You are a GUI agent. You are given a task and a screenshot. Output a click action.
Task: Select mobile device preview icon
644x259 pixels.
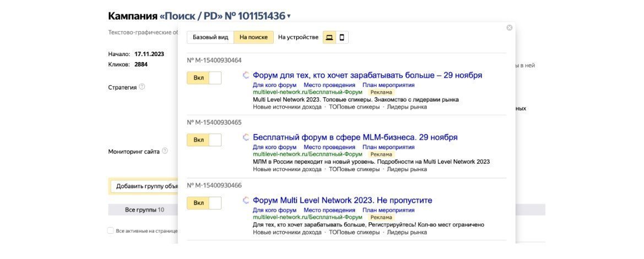point(342,37)
